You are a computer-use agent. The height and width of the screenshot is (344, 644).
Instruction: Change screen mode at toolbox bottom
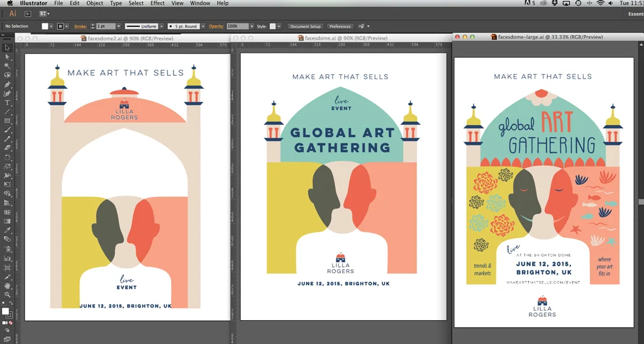(x=7, y=339)
